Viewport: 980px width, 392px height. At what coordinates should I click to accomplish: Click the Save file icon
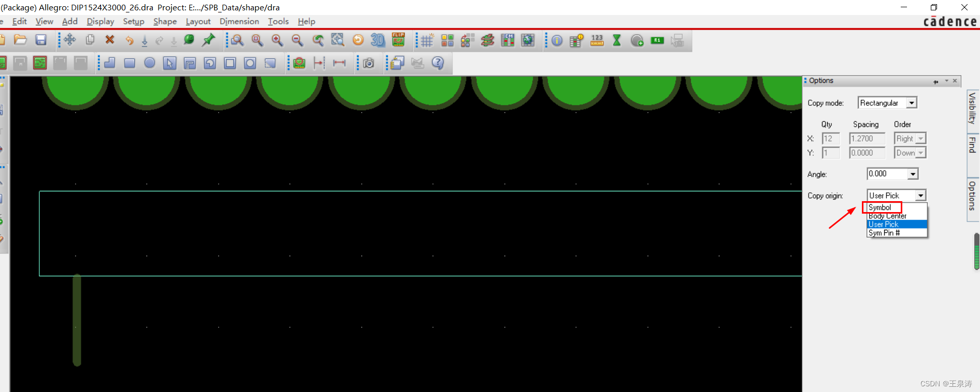(x=41, y=40)
